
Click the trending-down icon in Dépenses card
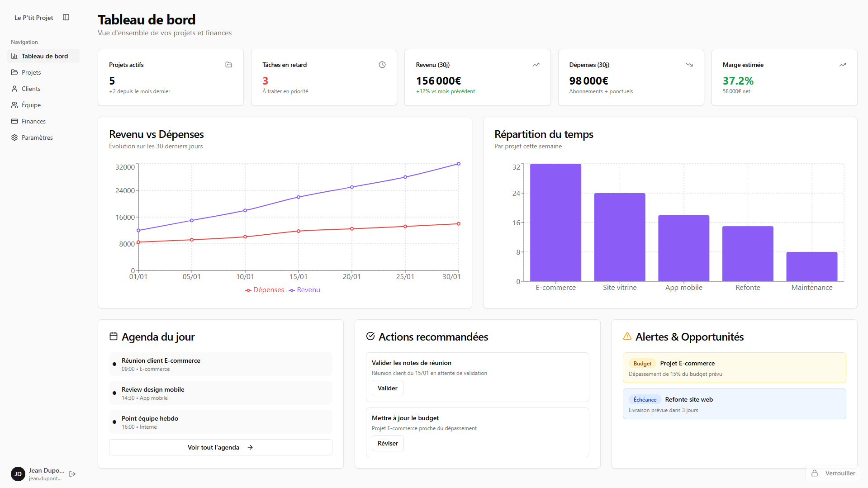(689, 65)
